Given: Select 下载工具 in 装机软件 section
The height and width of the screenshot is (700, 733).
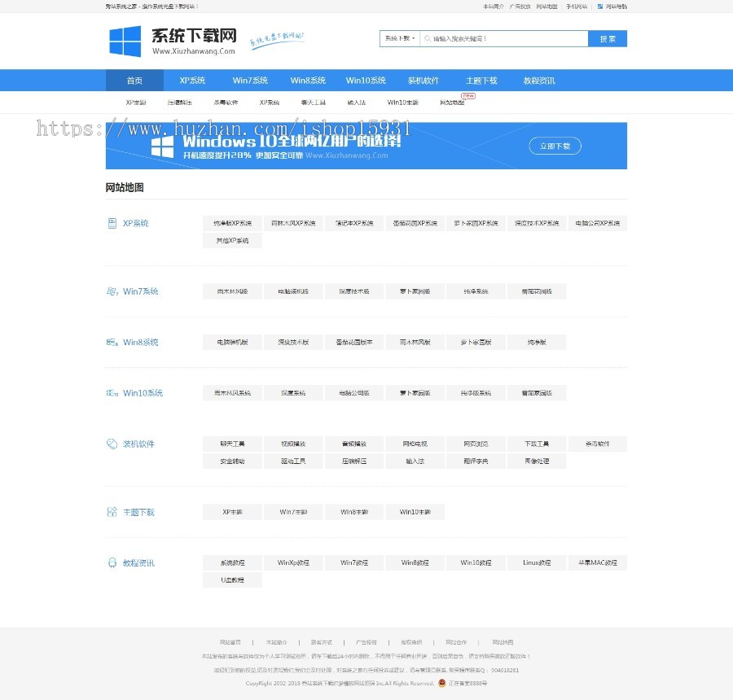Looking at the screenshot, I should 537,444.
